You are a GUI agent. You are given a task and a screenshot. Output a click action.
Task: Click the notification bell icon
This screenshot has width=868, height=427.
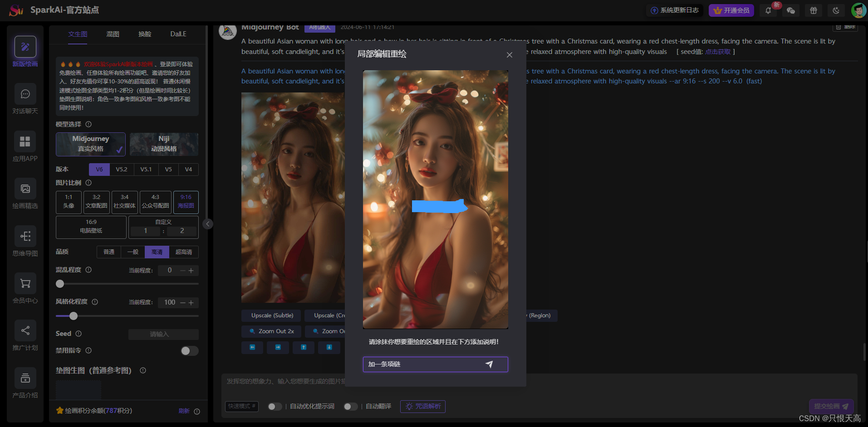[x=768, y=10]
